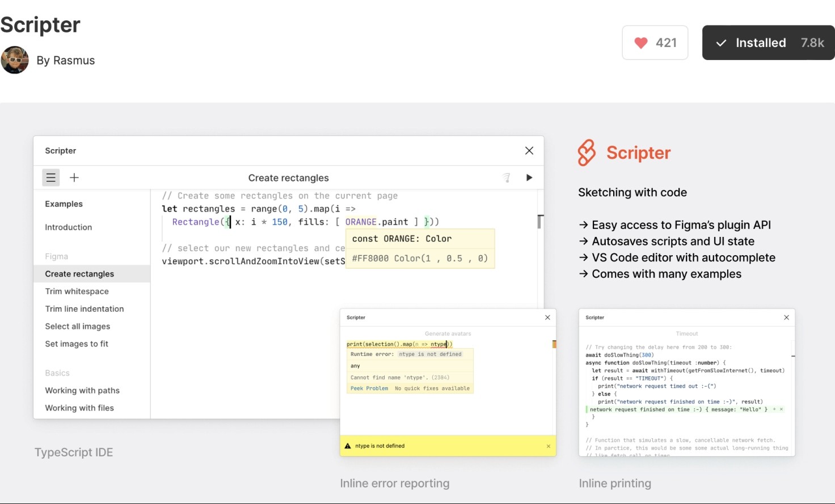Click the #FF8000 color value tooltip

[x=420, y=259]
